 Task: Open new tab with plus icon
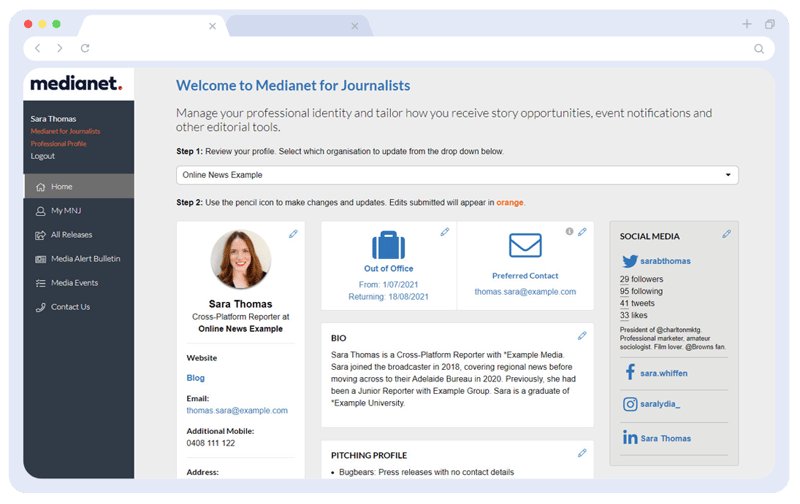(x=746, y=23)
